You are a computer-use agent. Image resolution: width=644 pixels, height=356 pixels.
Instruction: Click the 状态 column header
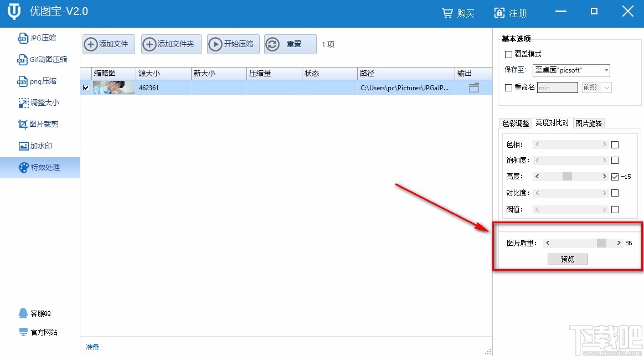pos(330,73)
